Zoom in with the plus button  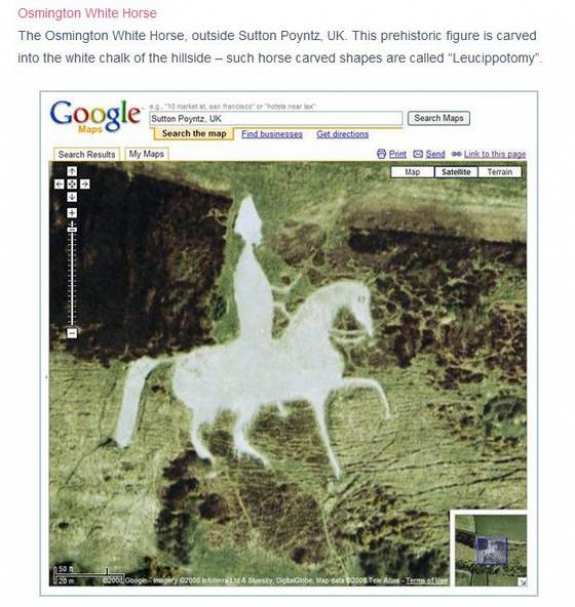pos(72,213)
